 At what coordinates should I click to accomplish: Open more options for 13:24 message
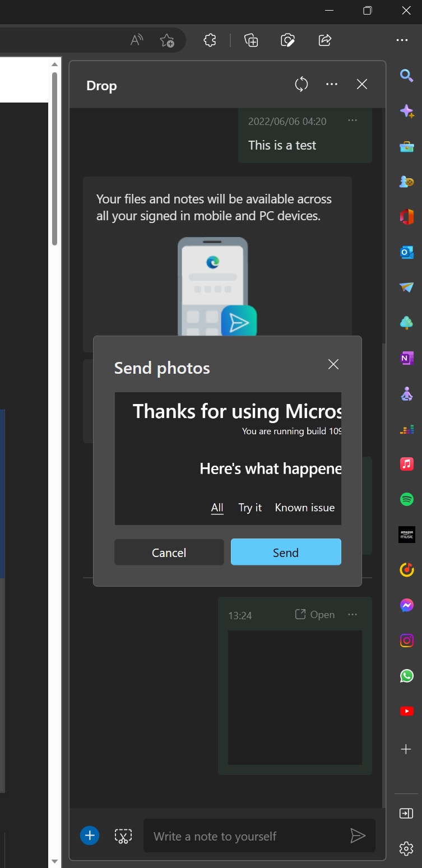coord(353,615)
